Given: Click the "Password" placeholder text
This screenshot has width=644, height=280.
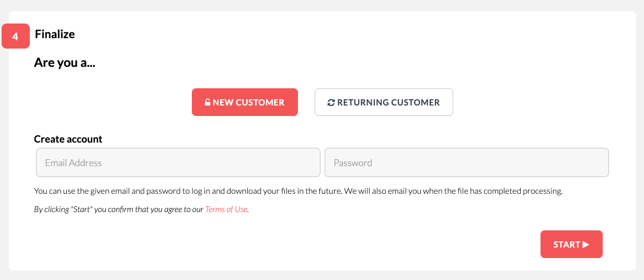Looking at the screenshot, I should pos(353,163).
